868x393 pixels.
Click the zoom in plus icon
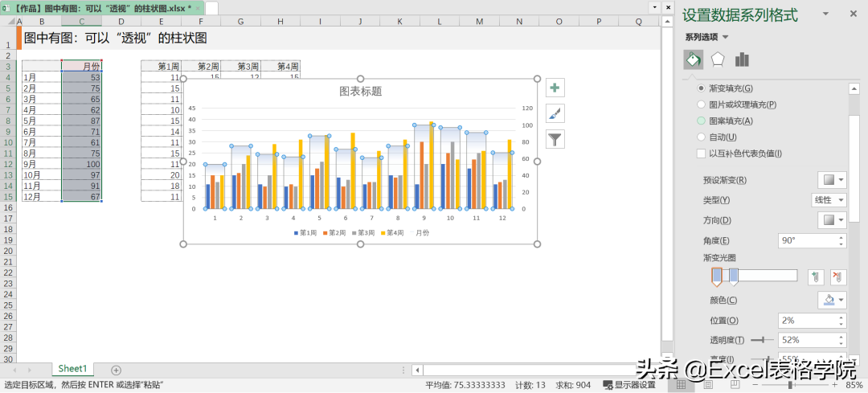point(835,385)
